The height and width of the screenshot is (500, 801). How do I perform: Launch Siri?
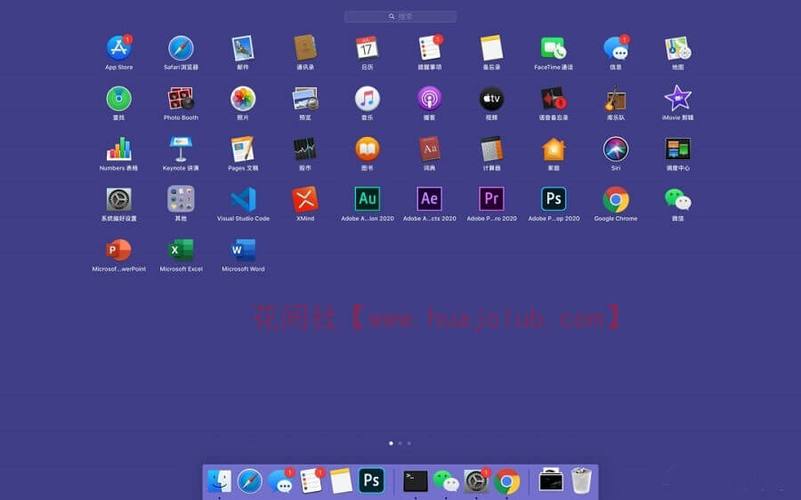(616, 149)
